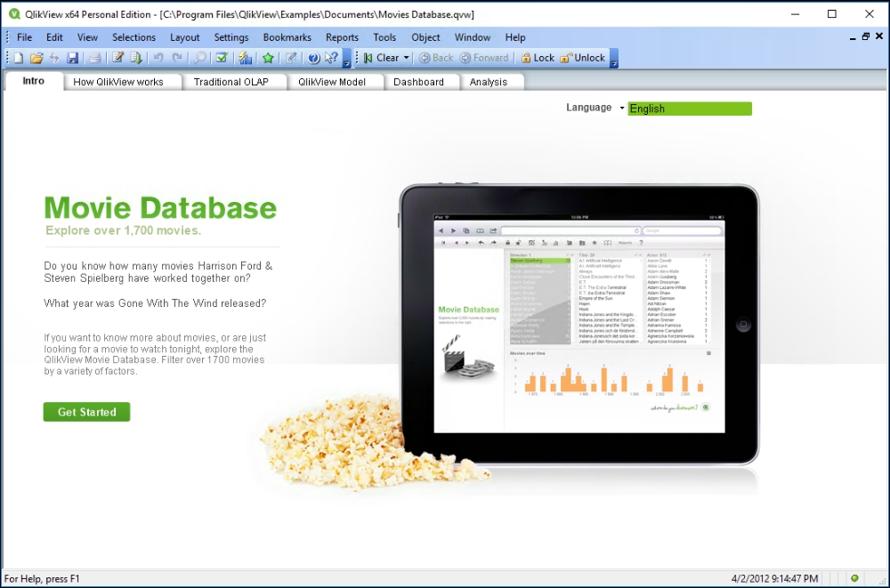Click the iPad preview image
The height and width of the screenshot is (588, 890).
579,325
